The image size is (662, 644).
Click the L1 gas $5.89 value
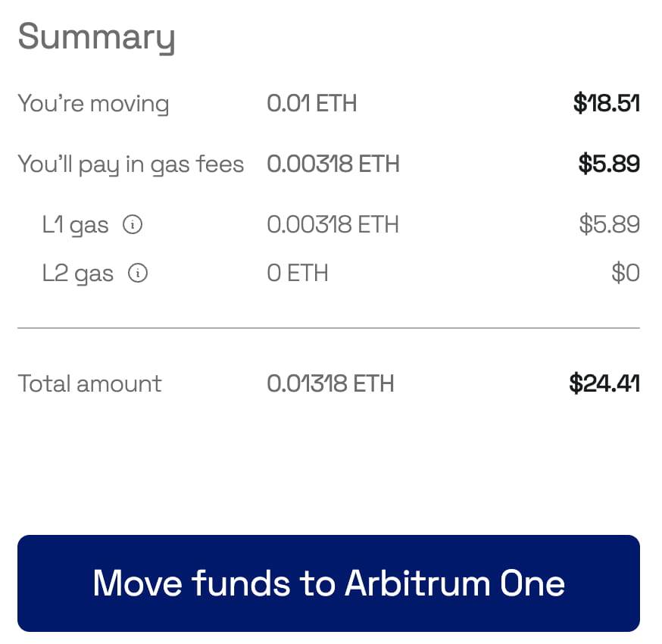pos(609,225)
